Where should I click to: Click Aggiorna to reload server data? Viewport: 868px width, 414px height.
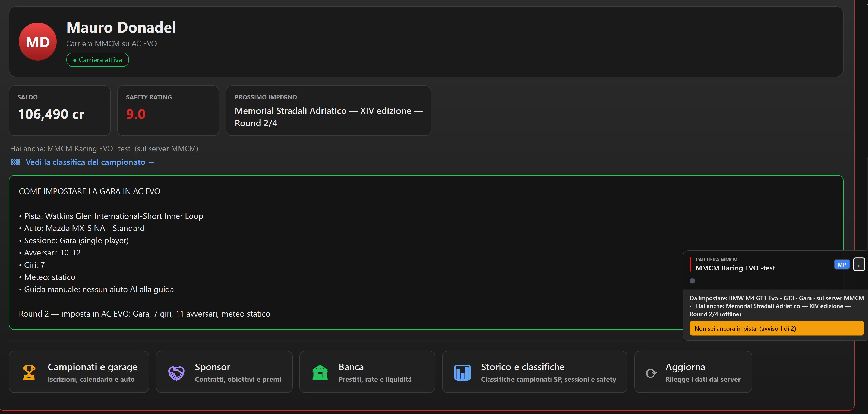coord(693,372)
